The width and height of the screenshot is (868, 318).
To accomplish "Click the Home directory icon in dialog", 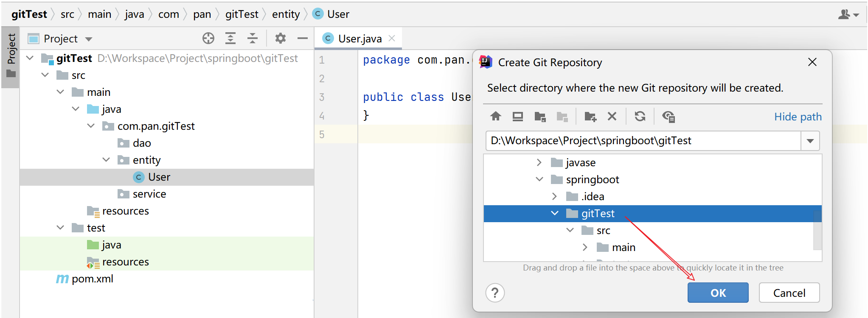I will (495, 117).
